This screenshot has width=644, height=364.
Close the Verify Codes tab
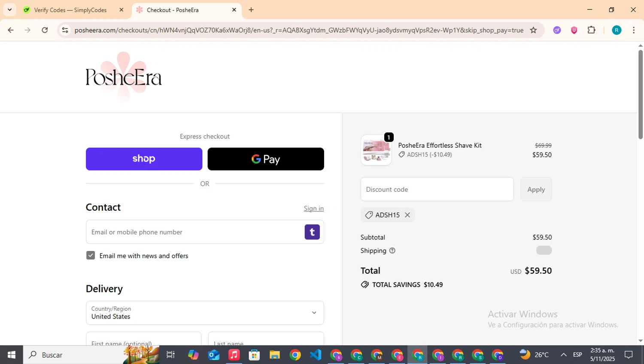[x=122, y=10]
